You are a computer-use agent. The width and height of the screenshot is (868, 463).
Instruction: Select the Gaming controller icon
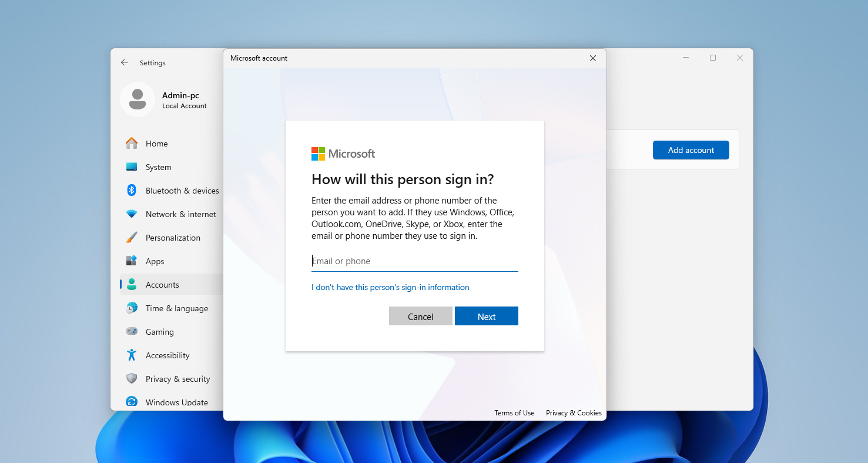[x=132, y=332]
